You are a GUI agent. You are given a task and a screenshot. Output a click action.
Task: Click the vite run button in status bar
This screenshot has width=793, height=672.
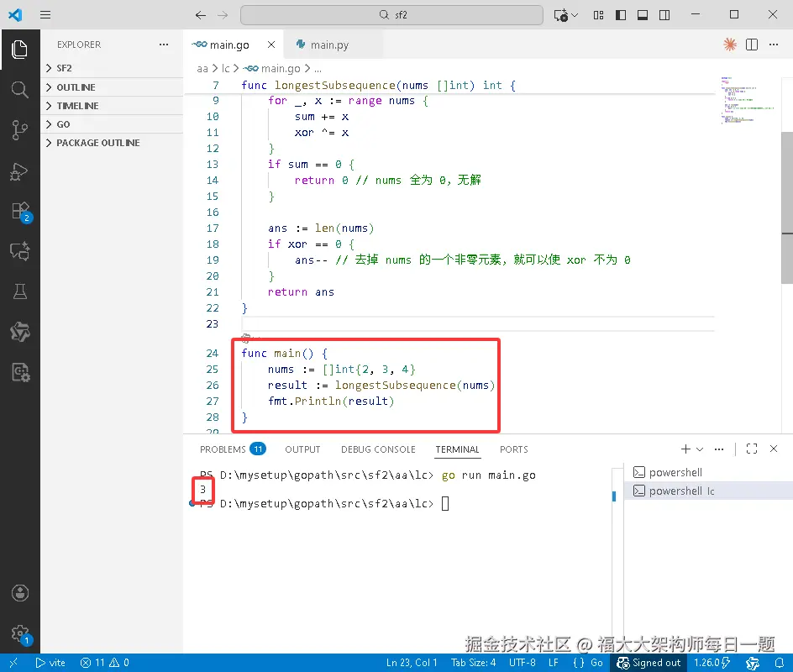click(x=50, y=663)
